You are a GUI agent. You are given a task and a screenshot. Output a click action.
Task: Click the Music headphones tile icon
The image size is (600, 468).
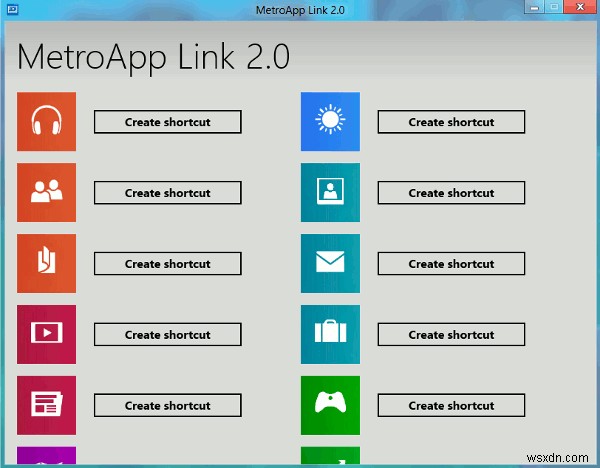[46, 121]
